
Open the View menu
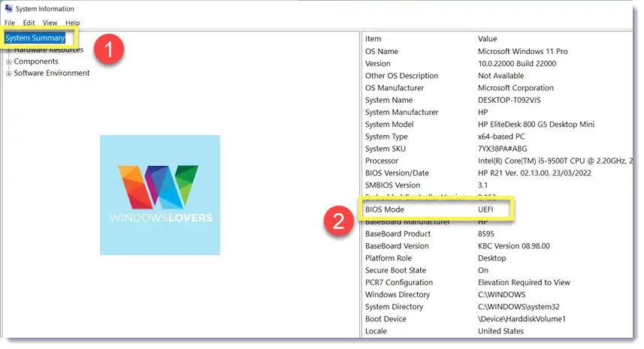50,23
